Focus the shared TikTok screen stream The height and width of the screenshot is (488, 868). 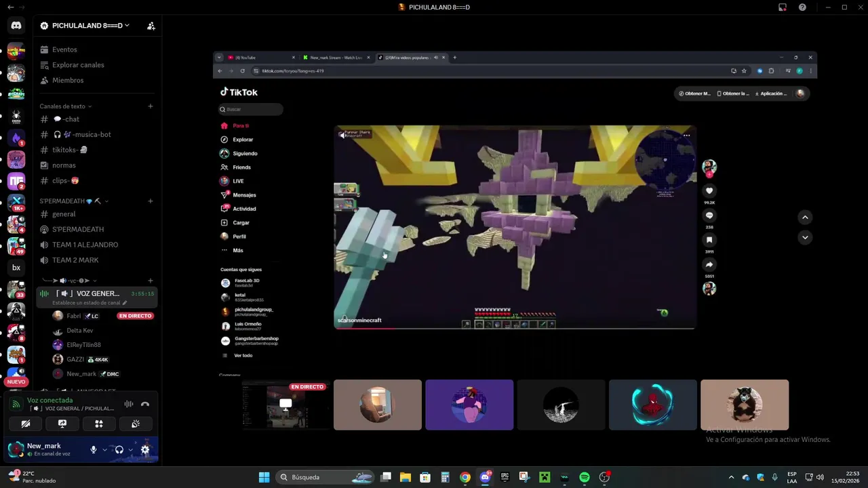(x=515, y=214)
